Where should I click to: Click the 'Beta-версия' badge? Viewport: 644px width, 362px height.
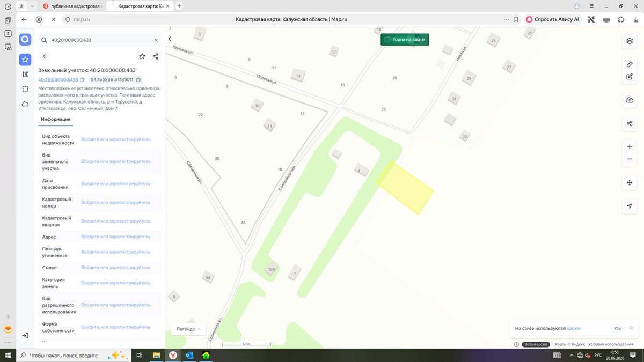point(536,344)
